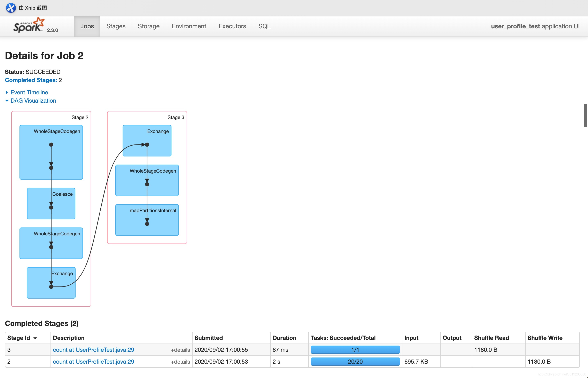Click the 1180.0 B shuffle read value
This screenshot has width=588, height=378.
[486, 350]
